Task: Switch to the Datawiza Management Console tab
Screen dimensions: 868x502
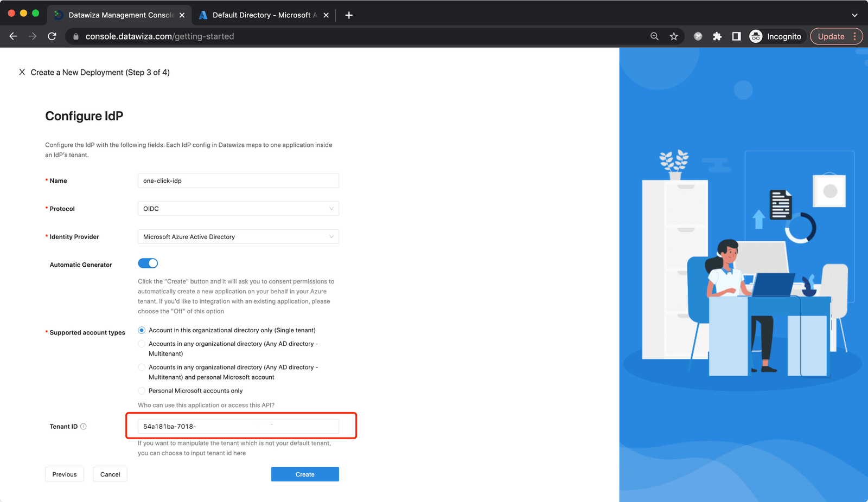Action: click(120, 15)
